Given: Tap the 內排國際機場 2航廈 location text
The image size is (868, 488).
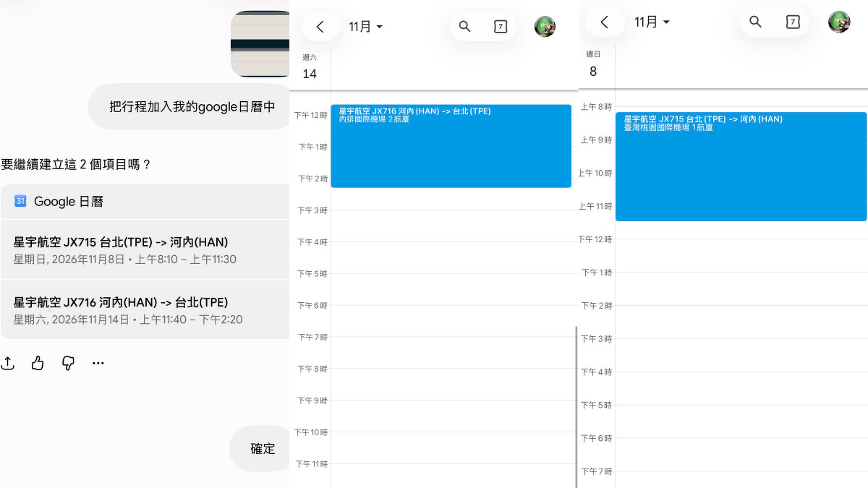Looking at the screenshot, I should [374, 119].
